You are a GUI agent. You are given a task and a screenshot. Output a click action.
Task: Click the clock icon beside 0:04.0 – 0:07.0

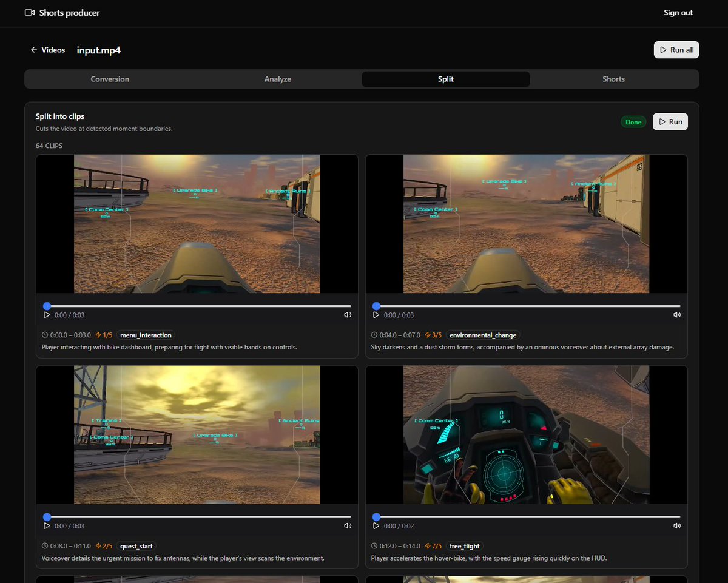point(374,335)
